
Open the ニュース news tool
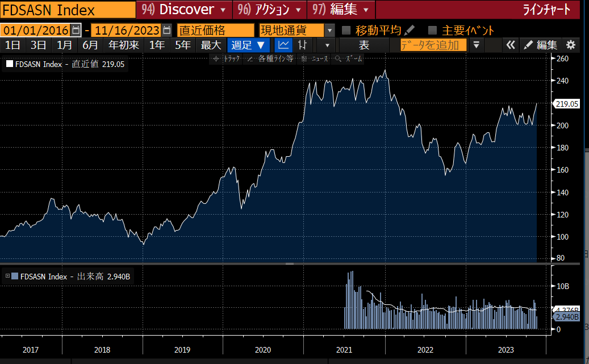tap(315, 58)
